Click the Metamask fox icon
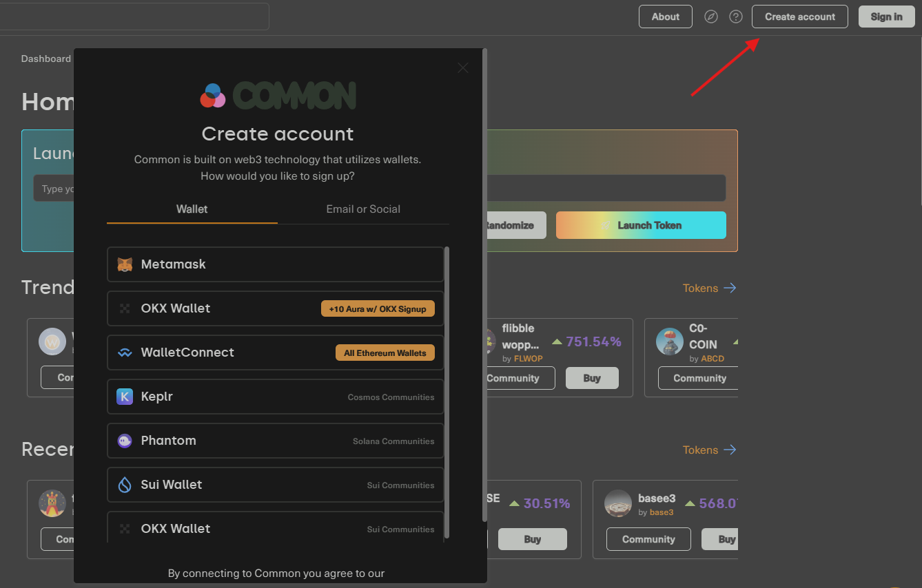Screen dimensions: 922x588 click(125, 264)
